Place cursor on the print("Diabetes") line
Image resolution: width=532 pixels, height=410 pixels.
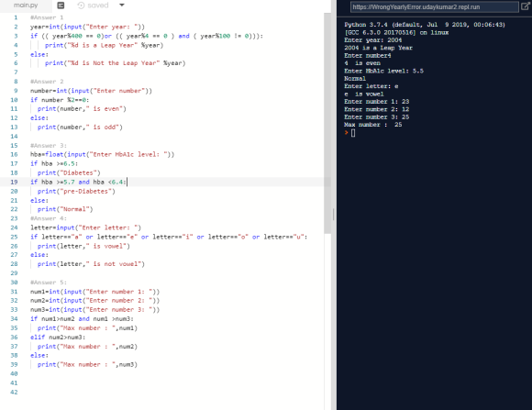(69, 172)
